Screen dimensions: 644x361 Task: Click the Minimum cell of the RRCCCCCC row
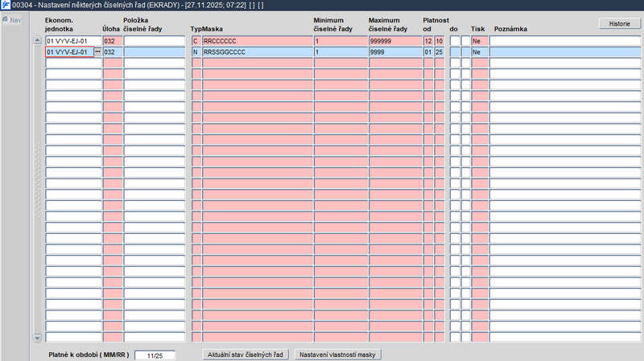pos(341,41)
